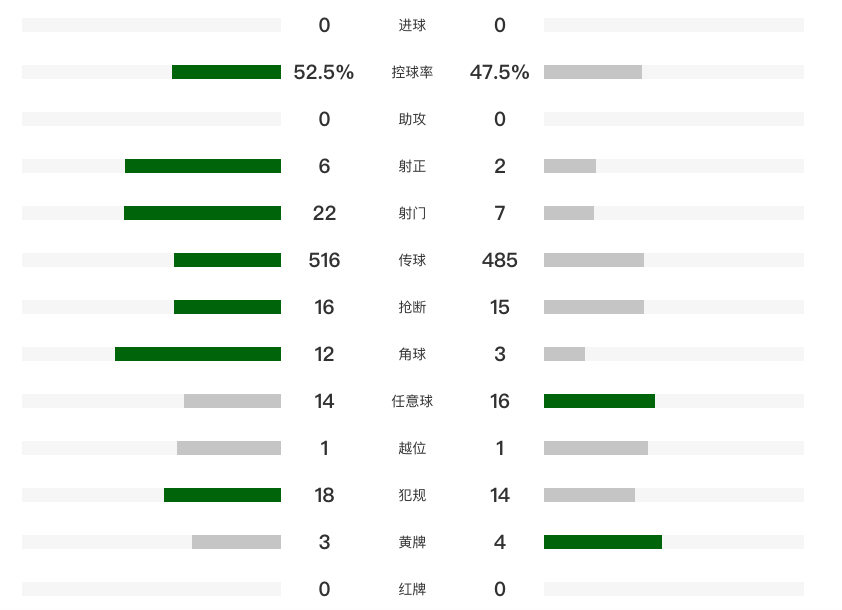Click the 角球 stat label
This screenshot has width=842, height=610.
click(412, 354)
